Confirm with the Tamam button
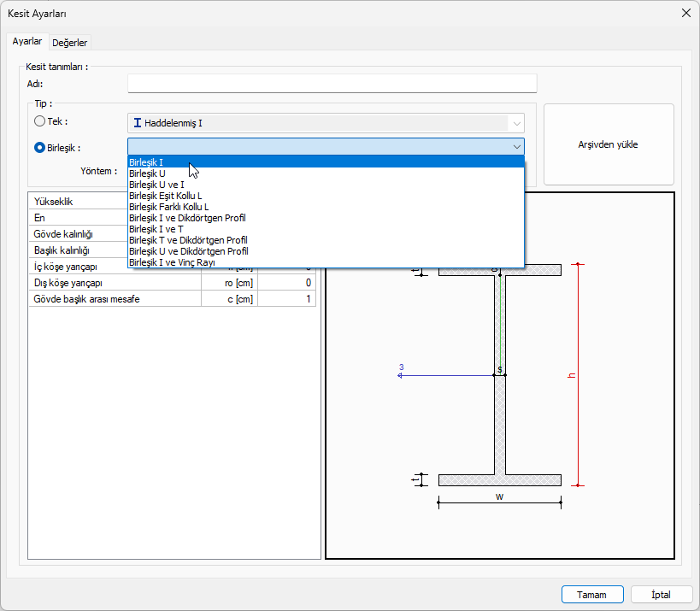The image size is (700, 611). pyautogui.click(x=591, y=595)
